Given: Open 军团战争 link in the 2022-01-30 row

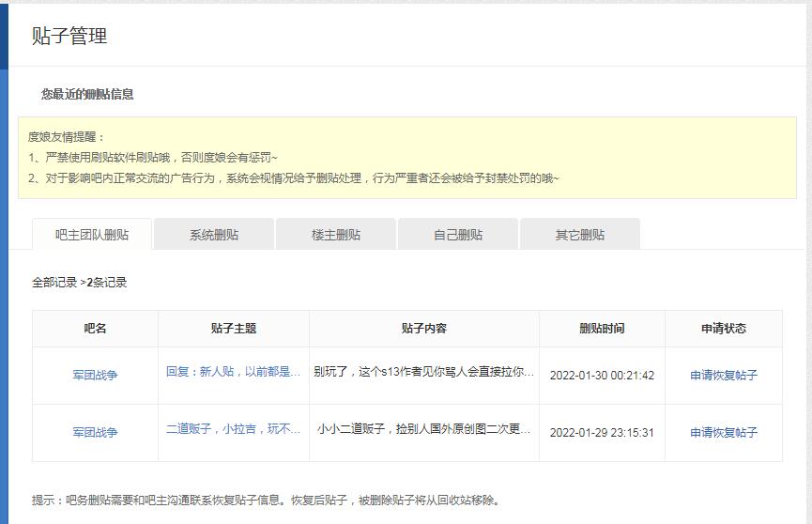Looking at the screenshot, I should (95, 376).
